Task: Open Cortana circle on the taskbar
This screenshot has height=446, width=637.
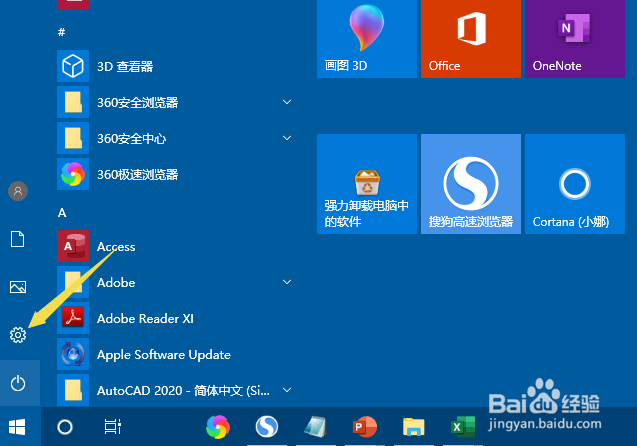Action: click(65, 427)
